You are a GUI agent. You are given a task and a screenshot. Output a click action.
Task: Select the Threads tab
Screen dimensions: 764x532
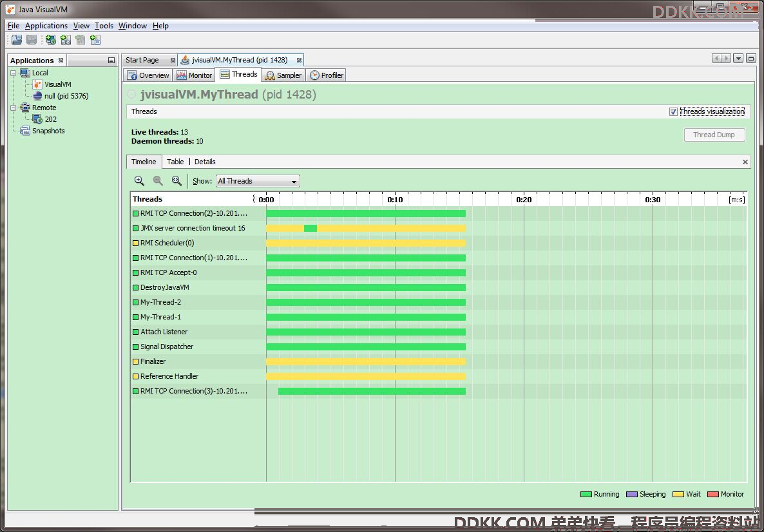[x=238, y=74]
